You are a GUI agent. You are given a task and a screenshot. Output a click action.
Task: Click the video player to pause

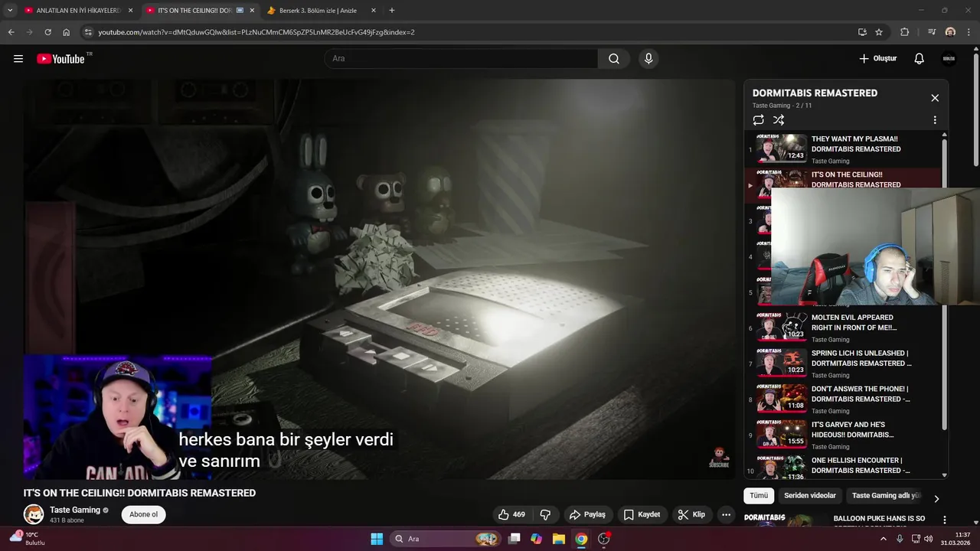(x=379, y=279)
